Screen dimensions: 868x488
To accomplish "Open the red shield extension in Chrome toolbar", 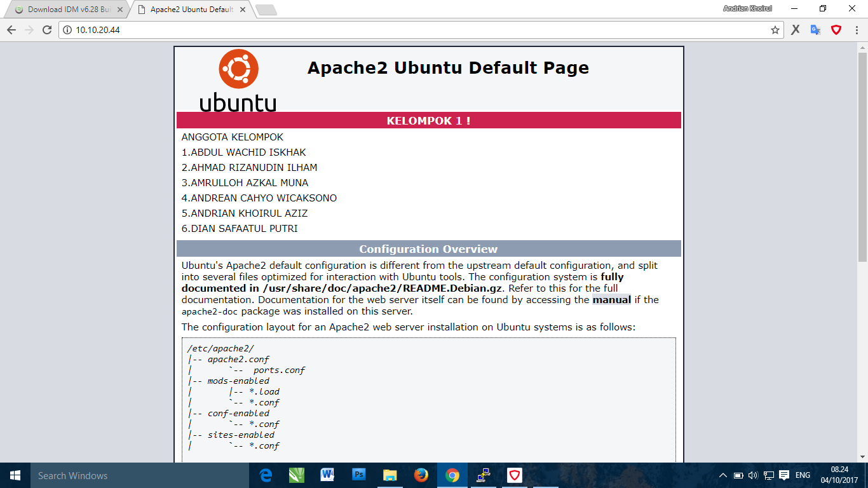I will [x=836, y=30].
